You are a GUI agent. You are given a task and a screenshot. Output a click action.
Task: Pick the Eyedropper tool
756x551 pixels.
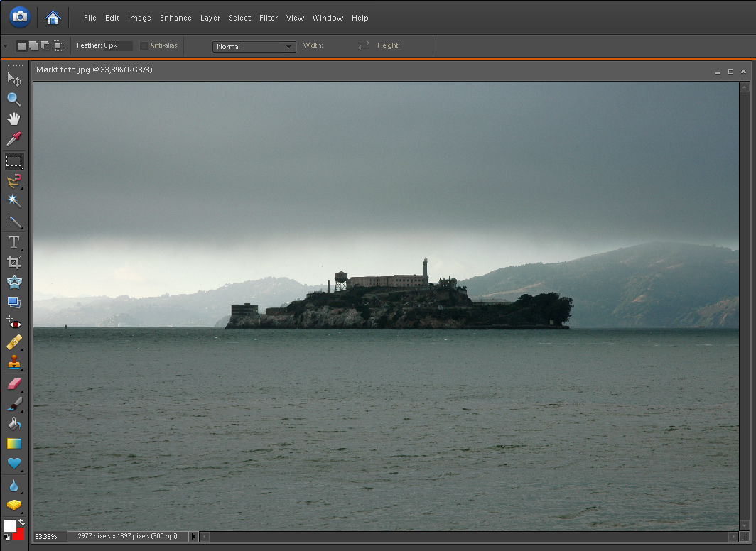click(13, 138)
